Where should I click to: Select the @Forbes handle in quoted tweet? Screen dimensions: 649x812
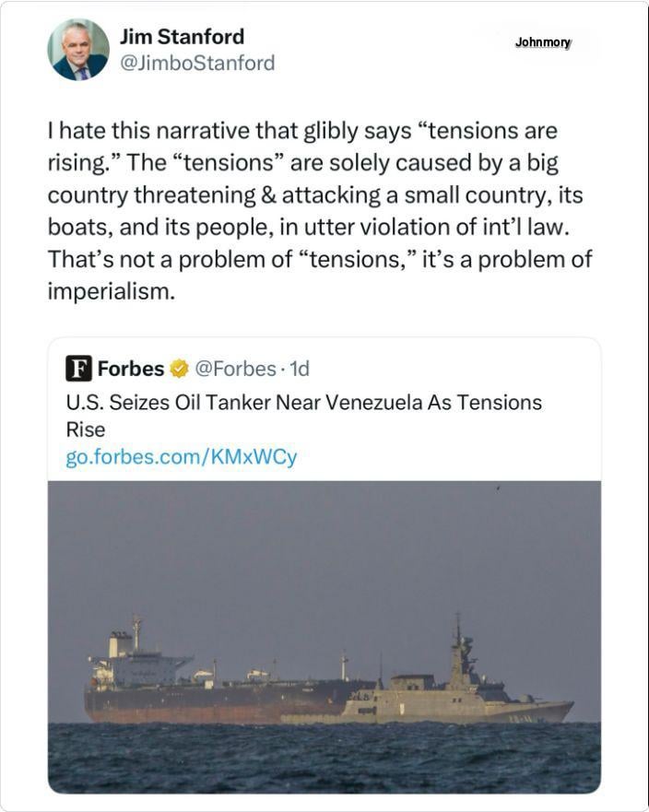click(235, 370)
